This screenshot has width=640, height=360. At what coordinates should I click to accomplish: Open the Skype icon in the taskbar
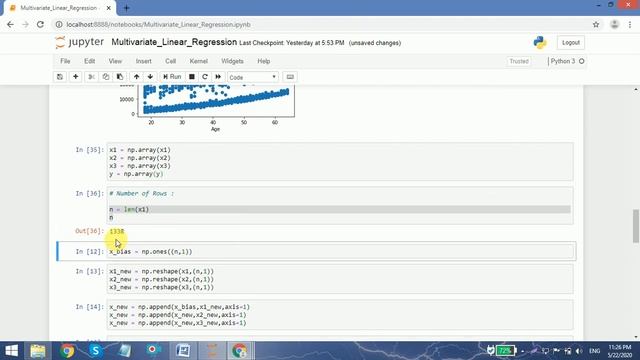point(96,351)
